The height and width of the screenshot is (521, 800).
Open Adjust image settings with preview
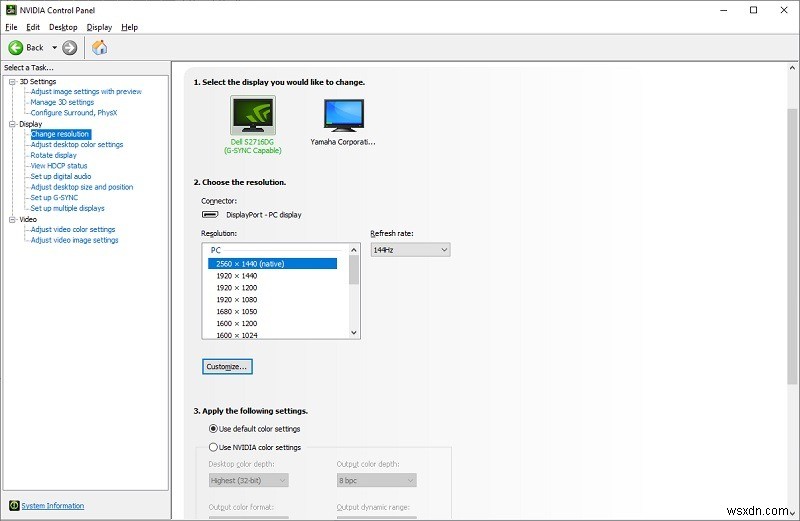click(x=86, y=92)
